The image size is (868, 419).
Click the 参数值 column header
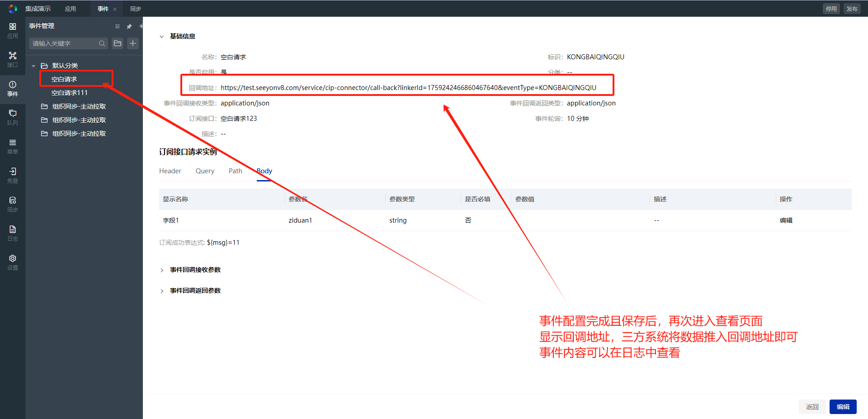pyautogui.click(x=525, y=199)
